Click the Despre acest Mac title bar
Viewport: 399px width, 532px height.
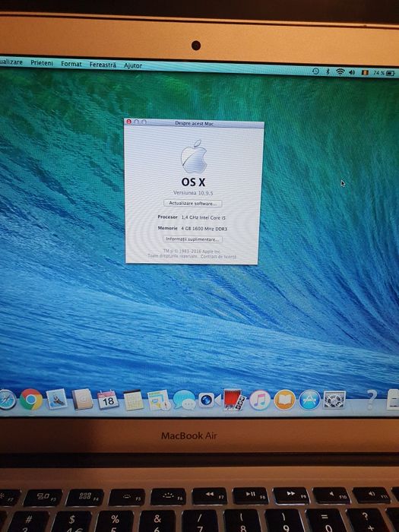click(x=194, y=123)
